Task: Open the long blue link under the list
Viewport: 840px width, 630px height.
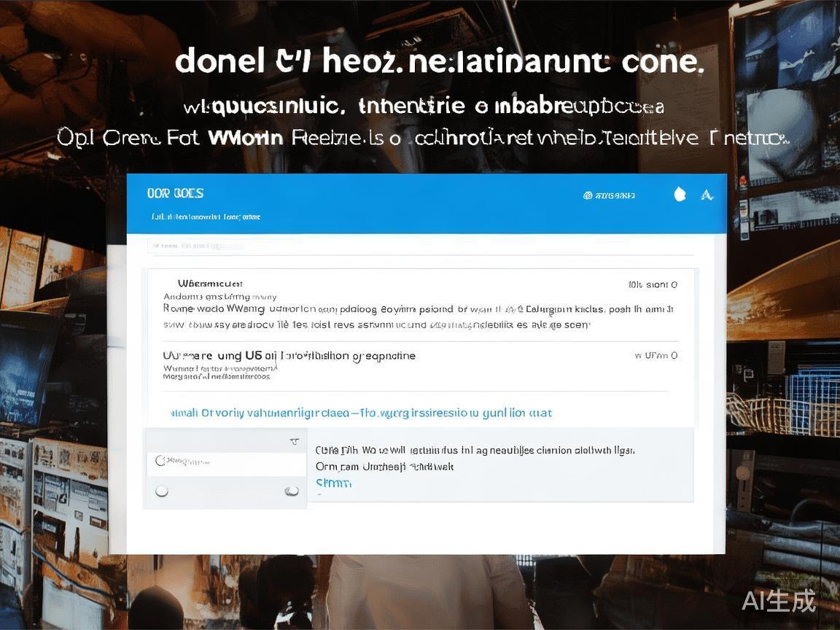Action: click(361, 413)
